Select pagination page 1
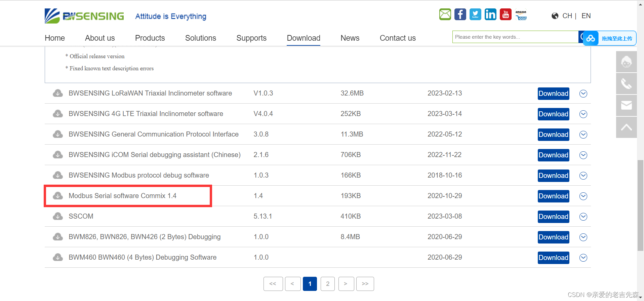Viewport: 644px width, 301px height. click(310, 284)
